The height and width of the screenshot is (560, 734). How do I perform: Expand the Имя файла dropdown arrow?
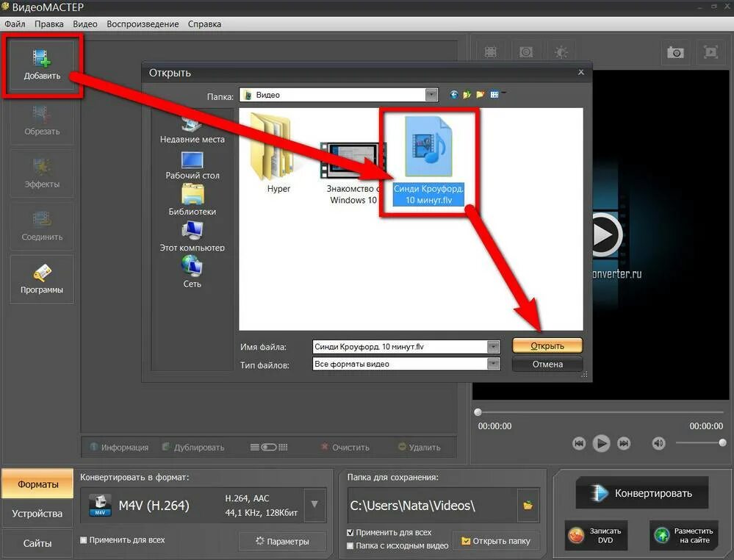(494, 346)
